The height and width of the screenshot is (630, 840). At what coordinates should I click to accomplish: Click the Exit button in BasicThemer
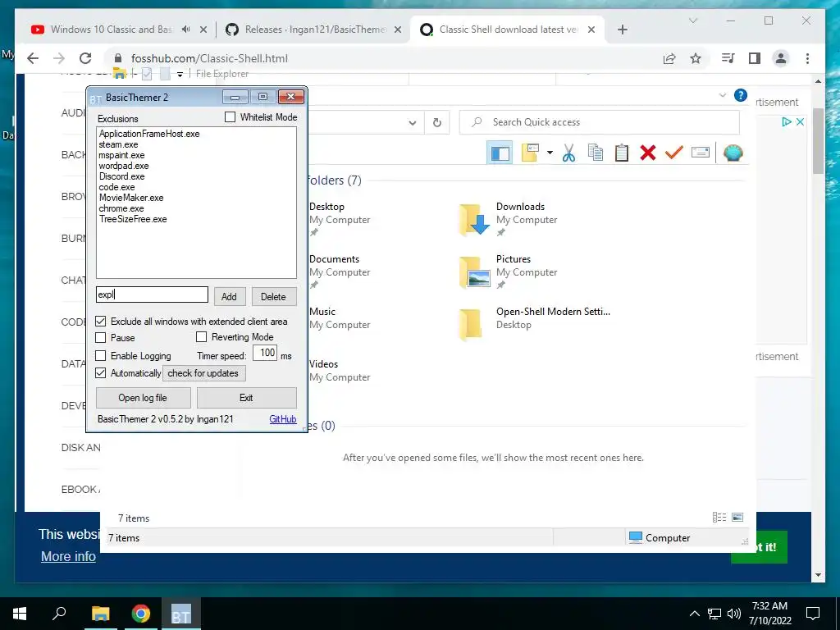tap(246, 398)
